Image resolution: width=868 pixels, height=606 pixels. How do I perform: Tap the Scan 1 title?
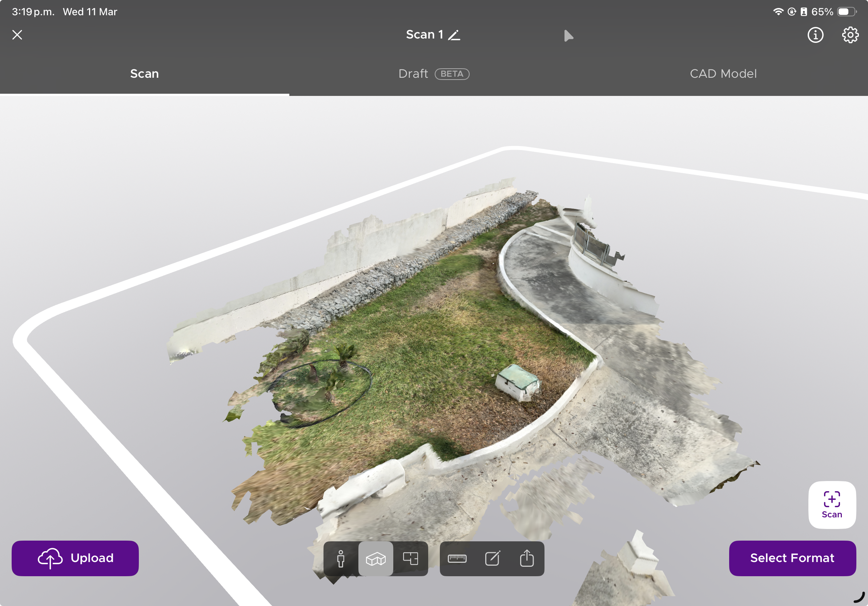(x=424, y=35)
